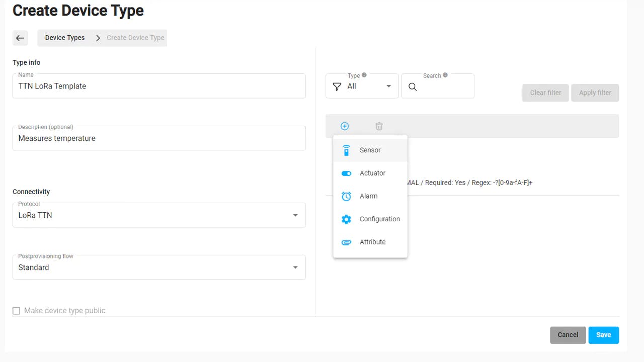The width and height of the screenshot is (644, 362).
Task: Open the Postprovisioning flow dropdown arrow
Action: click(x=295, y=267)
